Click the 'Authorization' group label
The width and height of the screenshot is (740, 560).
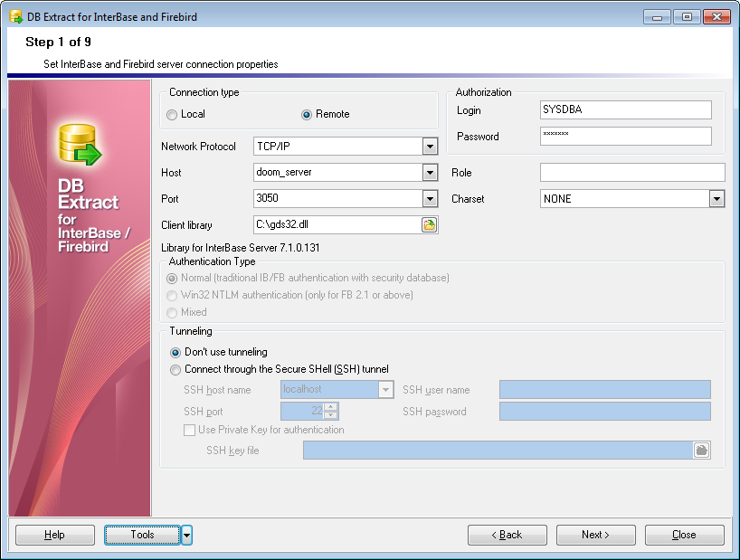pos(483,92)
